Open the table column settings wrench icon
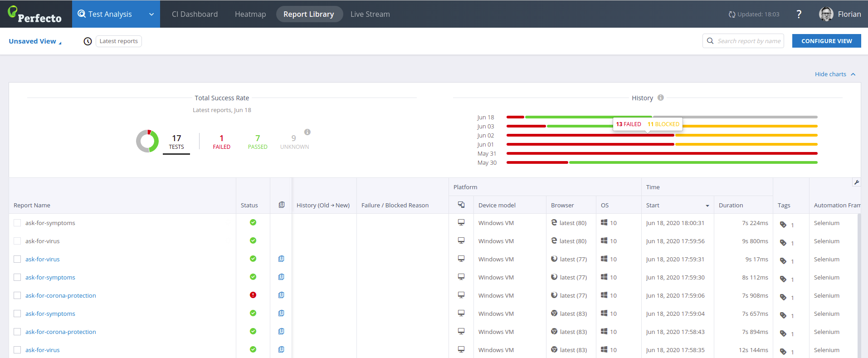The height and width of the screenshot is (358, 868). click(x=856, y=182)
